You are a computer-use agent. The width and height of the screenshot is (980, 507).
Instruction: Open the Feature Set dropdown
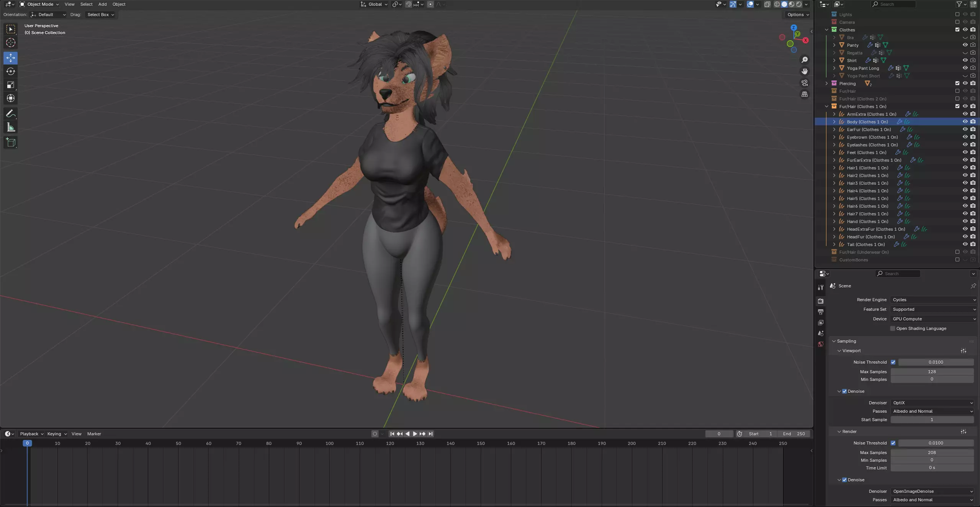pyautogui.click(x=933, y=309)
